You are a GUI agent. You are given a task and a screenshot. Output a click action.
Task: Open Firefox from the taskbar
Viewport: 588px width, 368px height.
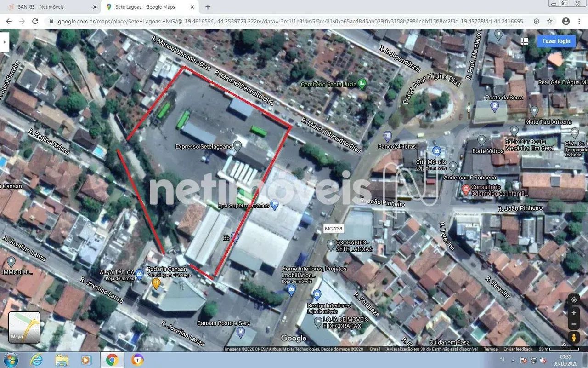click(136, 359)
